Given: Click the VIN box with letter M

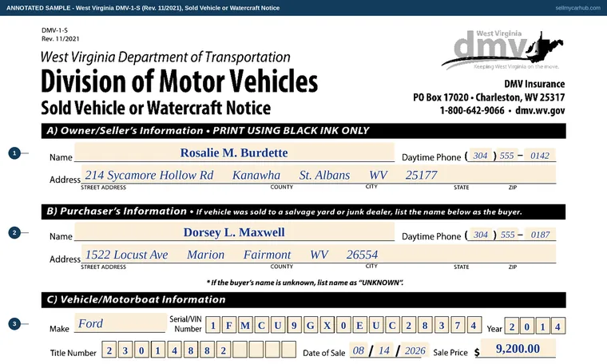Looking at the screenshot, I should click(x=245, y=326).
